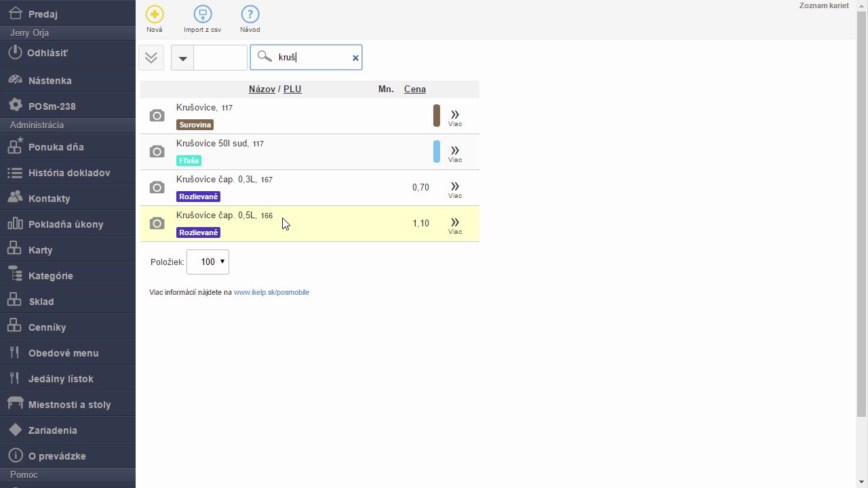The image size is (868, 488).
Task: Select the Krušovice, 117 item name
Action: click(204, 108)
